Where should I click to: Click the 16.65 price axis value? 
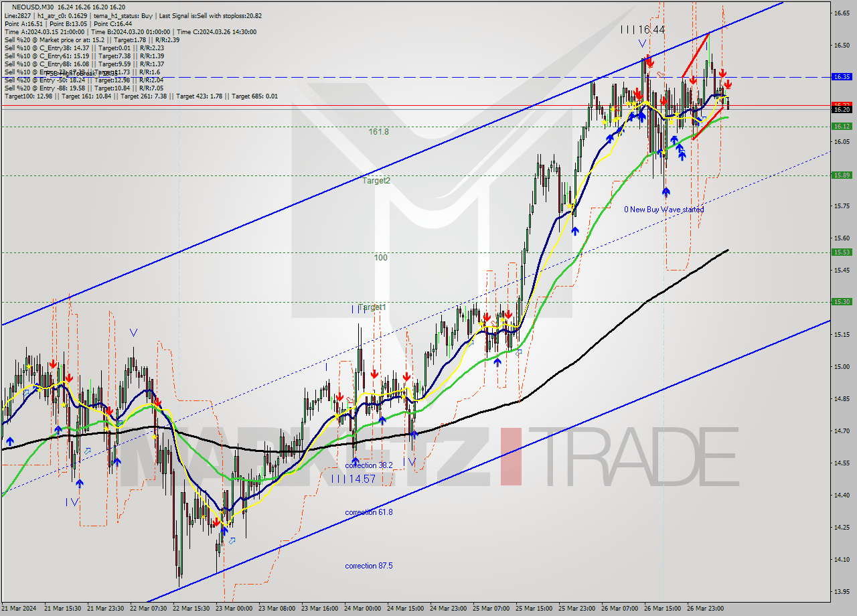pos(841,13)
